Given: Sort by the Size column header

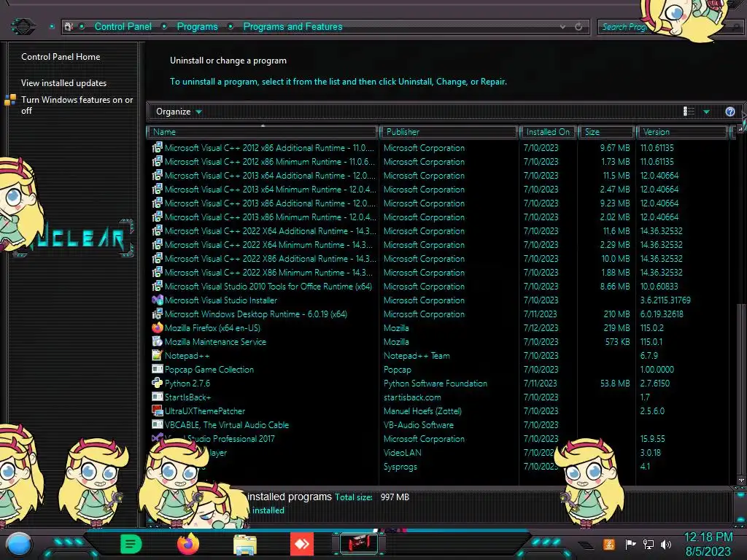Looking at the screenshot, I should coord(606,132).
